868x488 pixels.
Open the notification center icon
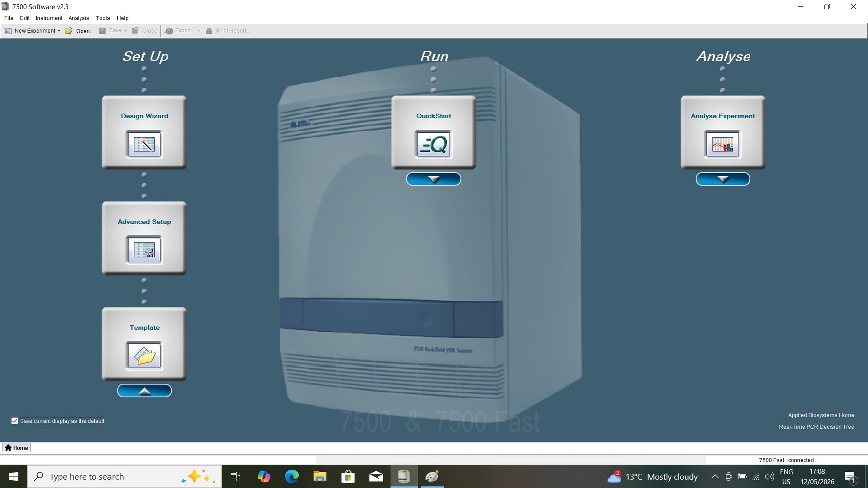click(850, 476)
